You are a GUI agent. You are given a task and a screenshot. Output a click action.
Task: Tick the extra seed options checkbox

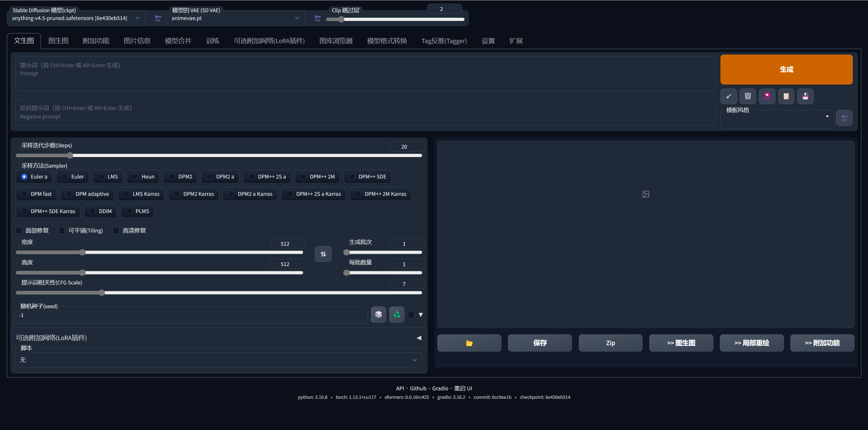click(411, 315)
